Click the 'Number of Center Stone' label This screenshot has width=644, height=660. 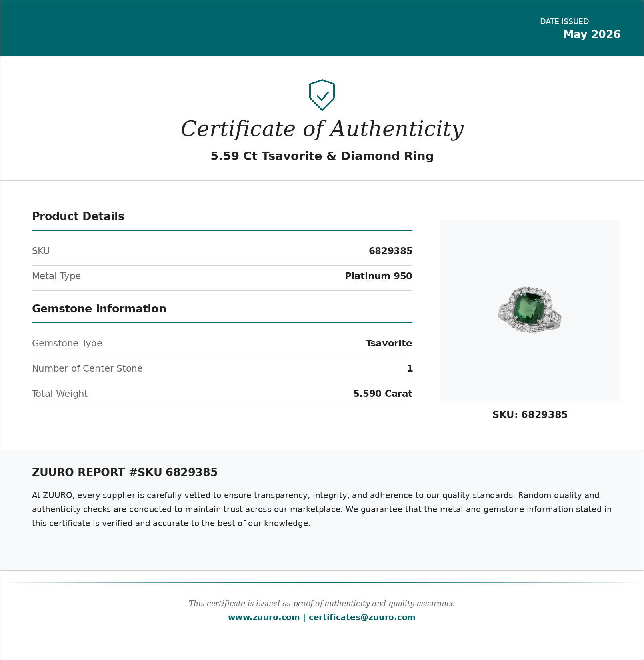87,368
